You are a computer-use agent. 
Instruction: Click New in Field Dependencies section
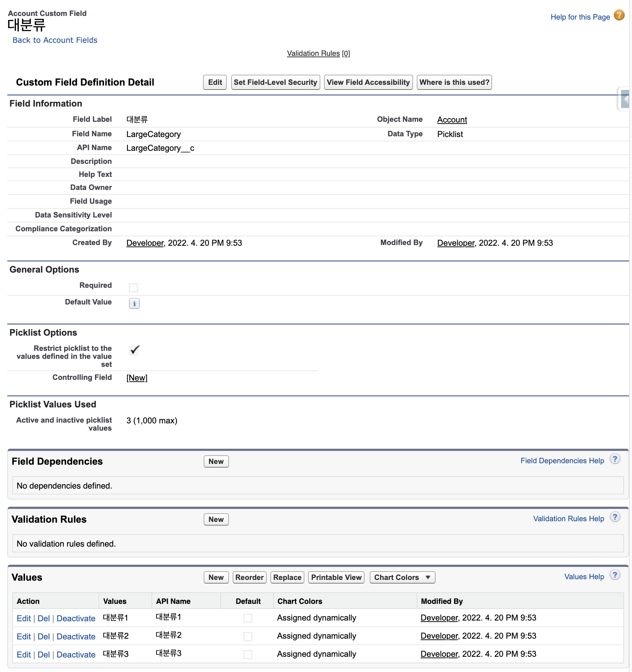[x=216, y=461]
